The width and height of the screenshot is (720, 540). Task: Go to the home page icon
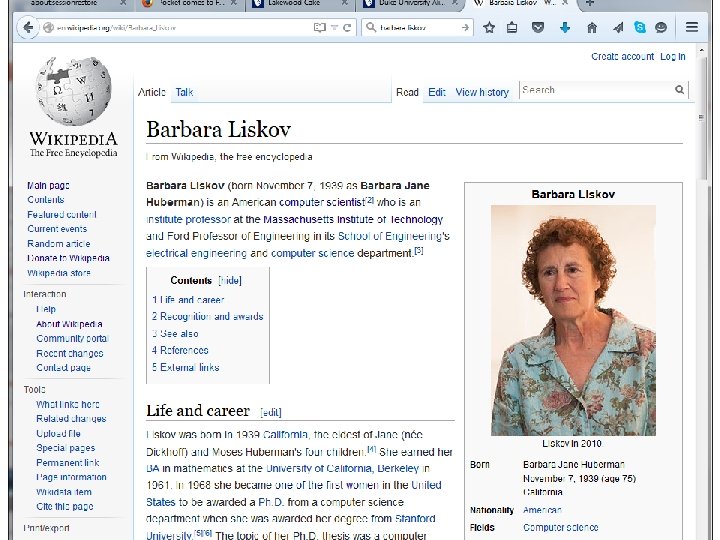[592, 28]
